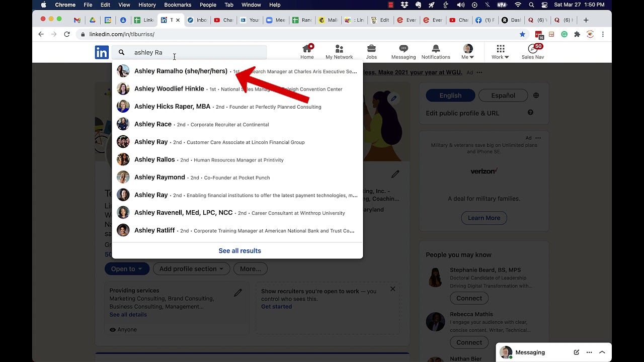The image size is (644, 362).
Task: Click Learn More on Verizon ad
Action: (x=484, y=218)
